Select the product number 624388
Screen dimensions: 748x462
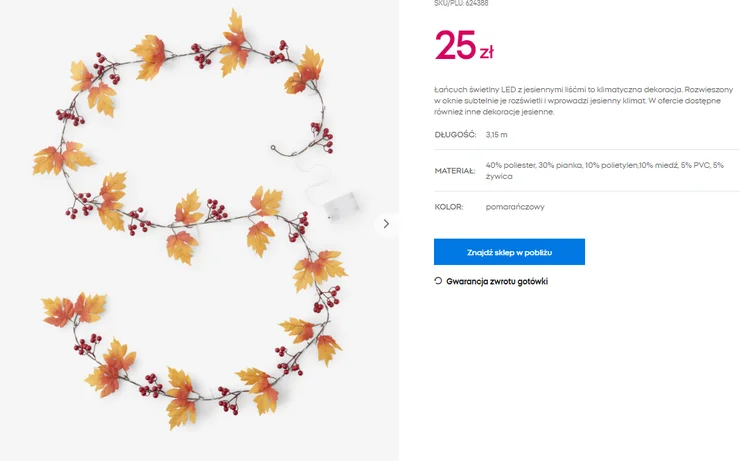point(477,4)
